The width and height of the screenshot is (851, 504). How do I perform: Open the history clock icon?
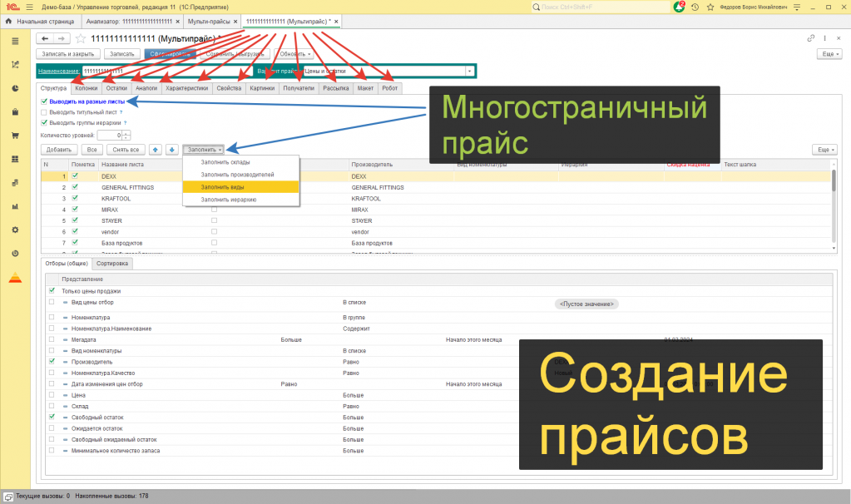[695, 7]
